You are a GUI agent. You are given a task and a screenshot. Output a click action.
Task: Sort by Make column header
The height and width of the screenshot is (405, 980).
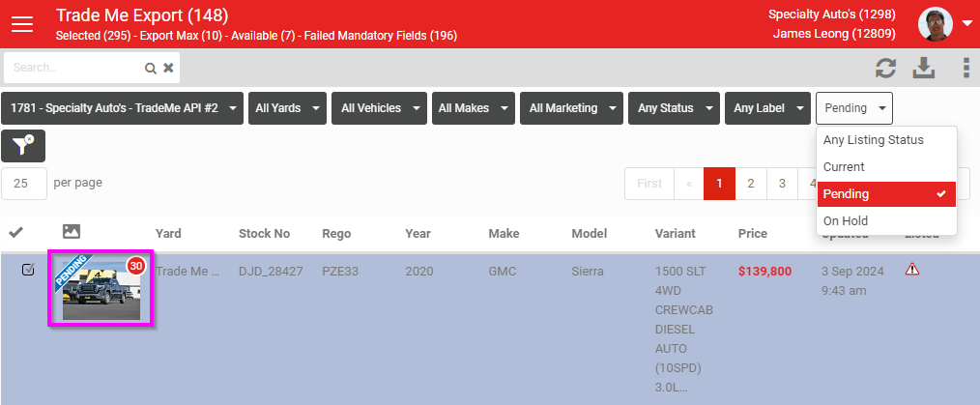click(504, 234)
